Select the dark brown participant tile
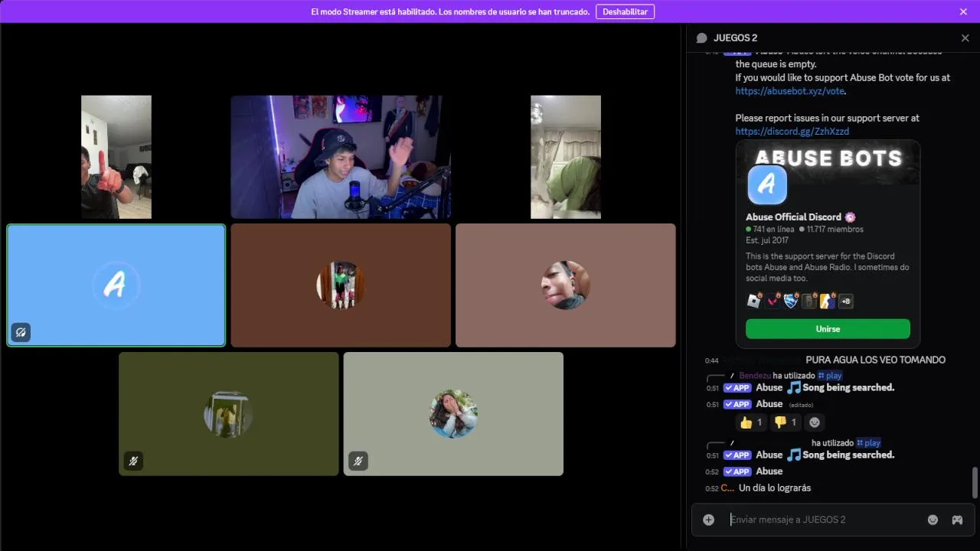This screenshot has height=551, width=980. [341, 285]
